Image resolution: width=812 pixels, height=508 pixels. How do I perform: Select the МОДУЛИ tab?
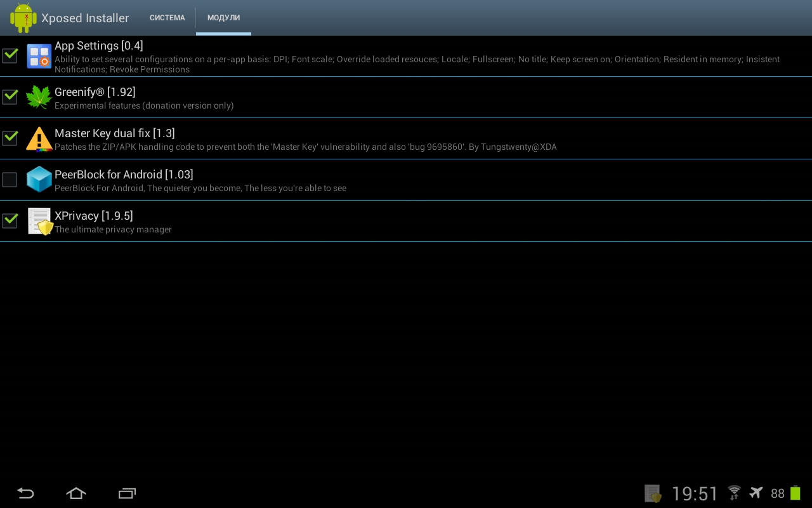224,18
